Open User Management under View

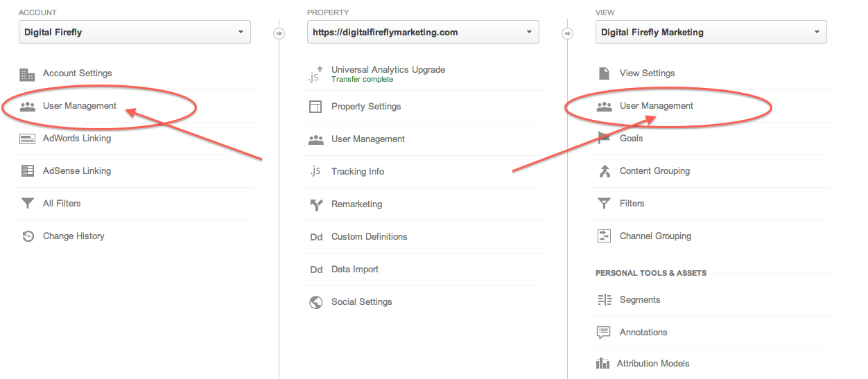[x=657, y=106]
